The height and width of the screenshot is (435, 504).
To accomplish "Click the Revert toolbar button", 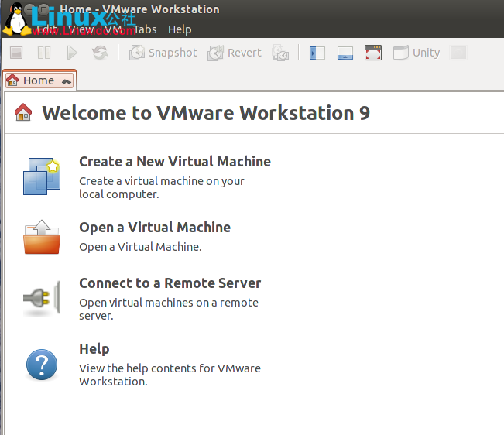I will tap(235, 53).
